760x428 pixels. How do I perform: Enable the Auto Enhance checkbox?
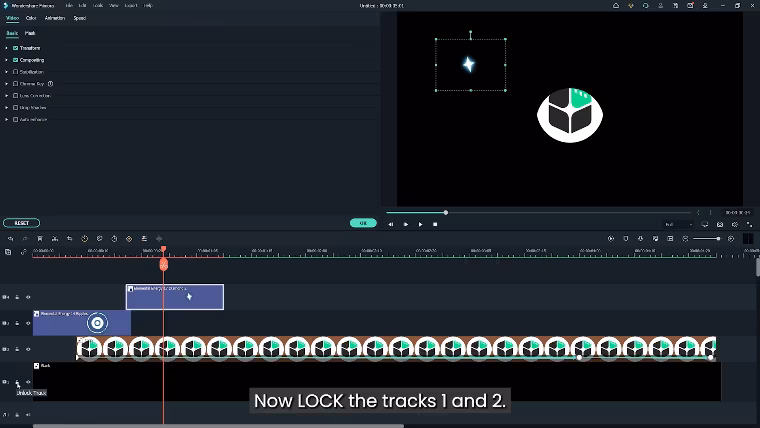(16, 119)
